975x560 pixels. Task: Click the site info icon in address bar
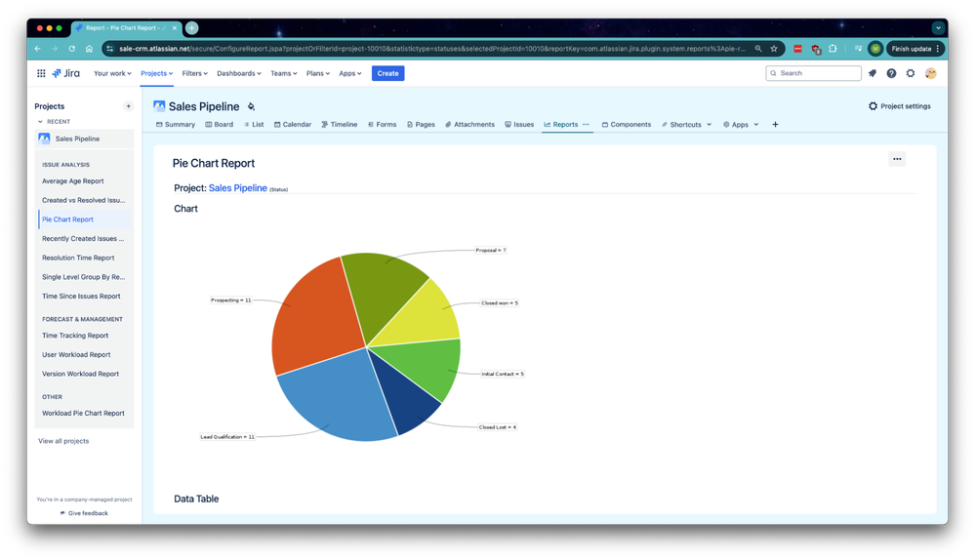coord(110,49)
